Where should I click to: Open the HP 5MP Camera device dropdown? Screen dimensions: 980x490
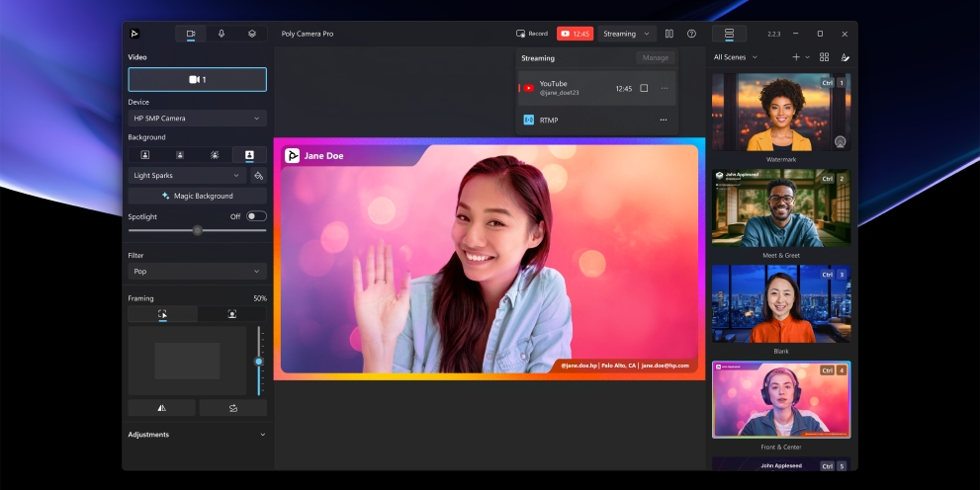(x=197, y=119)
